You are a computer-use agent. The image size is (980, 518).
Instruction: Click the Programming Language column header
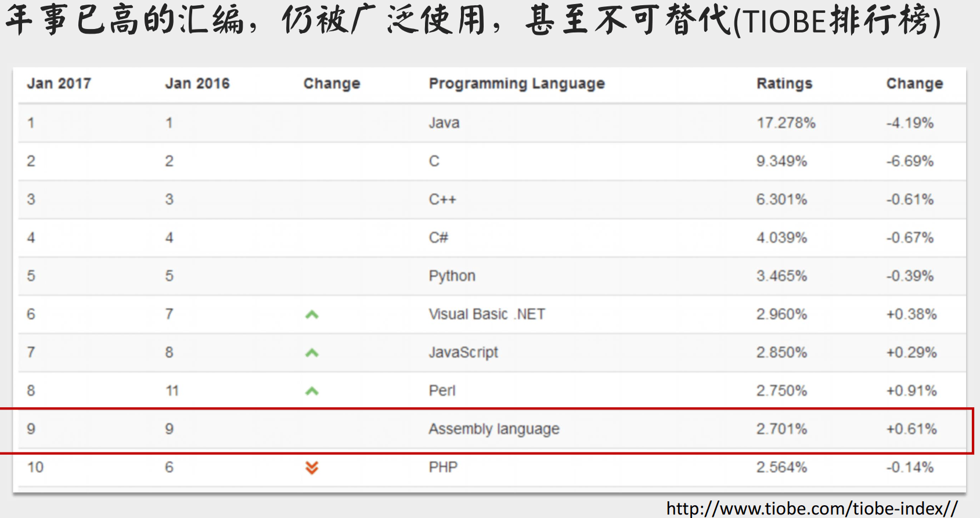517,84
